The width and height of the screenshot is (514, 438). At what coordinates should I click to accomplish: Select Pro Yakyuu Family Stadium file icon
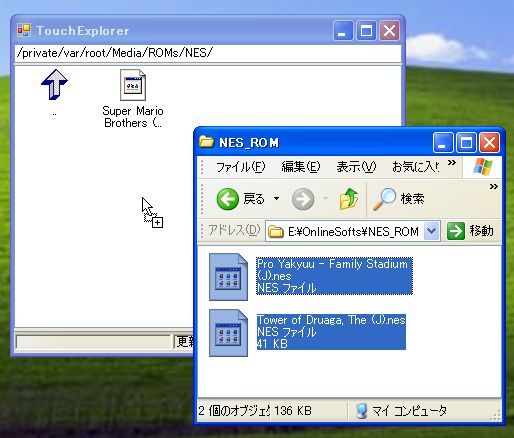[x=228, y=277]
